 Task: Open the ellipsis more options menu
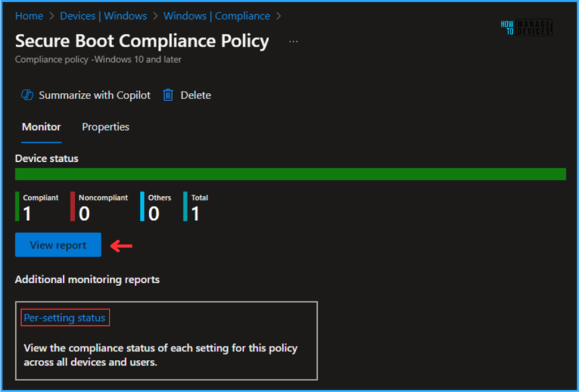point(293,41)
